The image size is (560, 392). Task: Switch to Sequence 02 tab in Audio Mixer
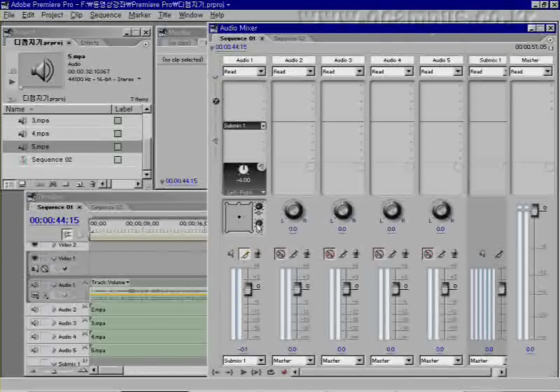point(289,38)
